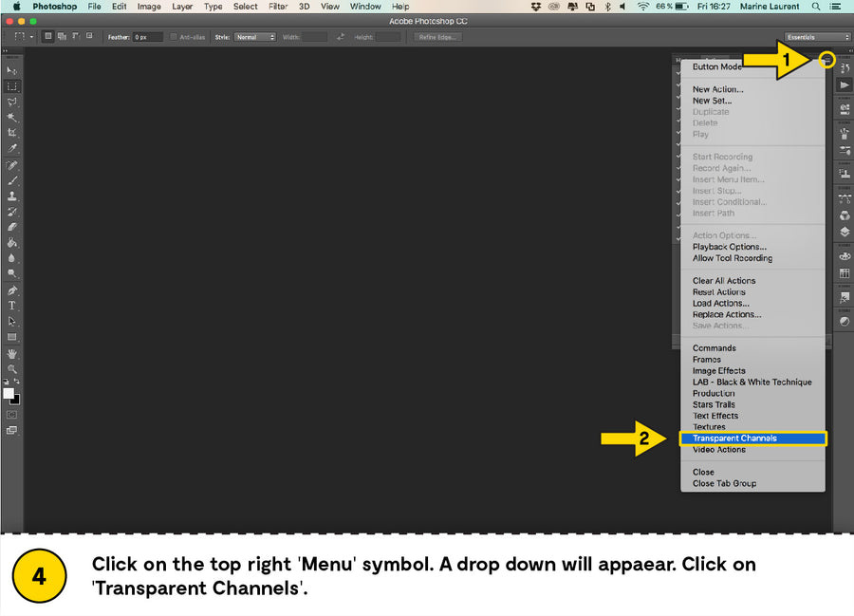Click the Refine Edge button
854x616 pixels.
437,37
